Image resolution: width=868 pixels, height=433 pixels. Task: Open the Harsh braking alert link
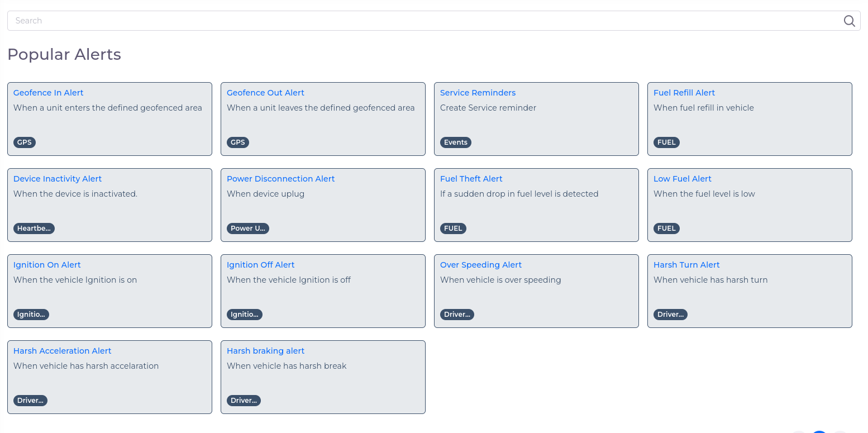click(265, 351)
